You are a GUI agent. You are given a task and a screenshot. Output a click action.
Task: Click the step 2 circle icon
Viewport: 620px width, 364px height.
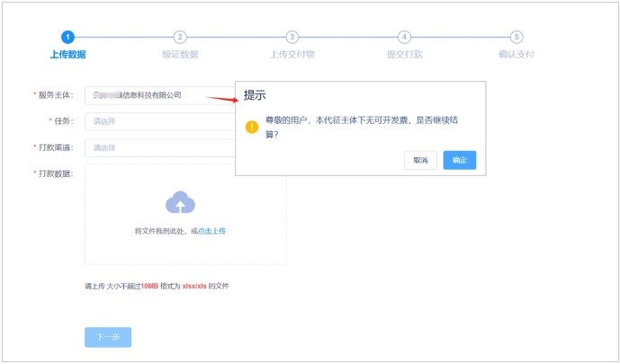180,37
